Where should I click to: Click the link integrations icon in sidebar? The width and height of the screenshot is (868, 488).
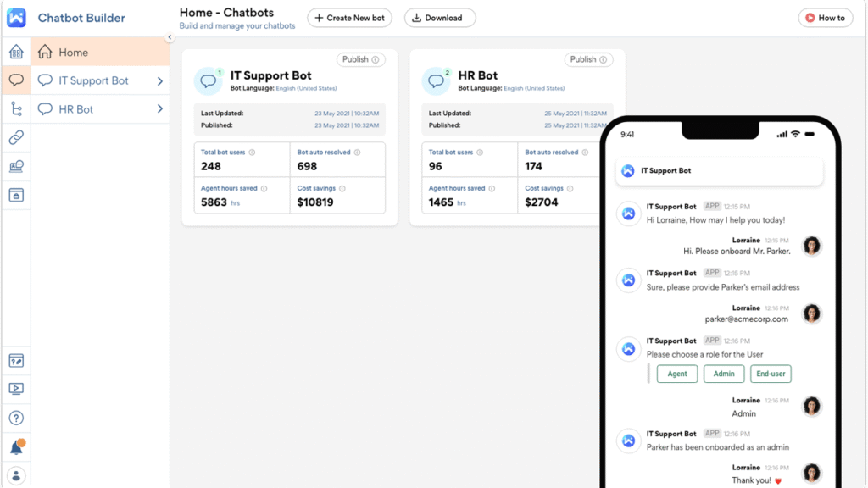click(16, 137)
